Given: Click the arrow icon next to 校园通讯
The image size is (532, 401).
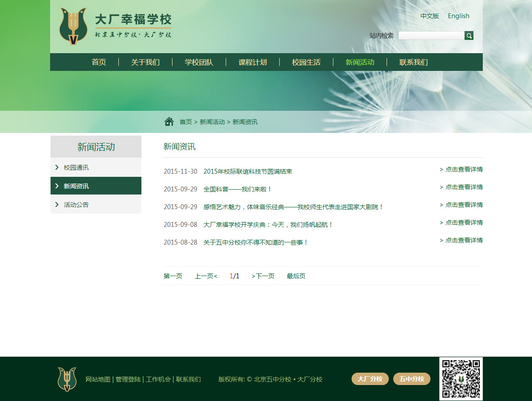Looking at the screenshot, I should pos(57,167).
